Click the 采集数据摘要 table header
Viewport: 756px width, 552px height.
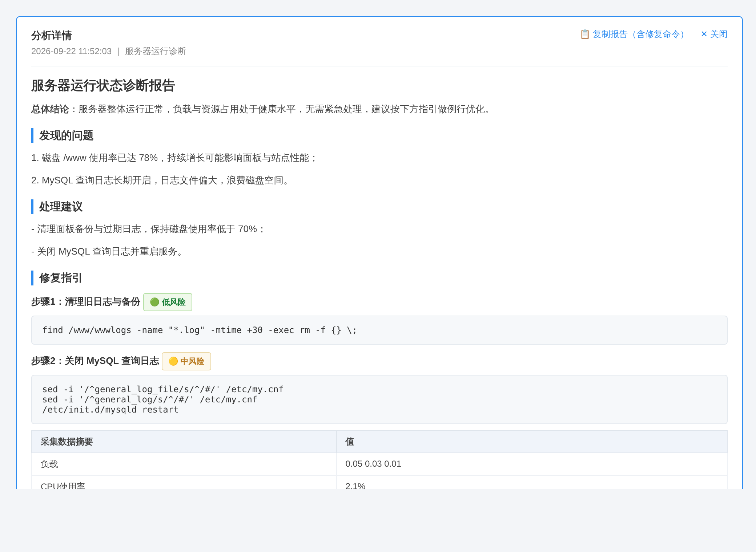click(x=184, y=442)
